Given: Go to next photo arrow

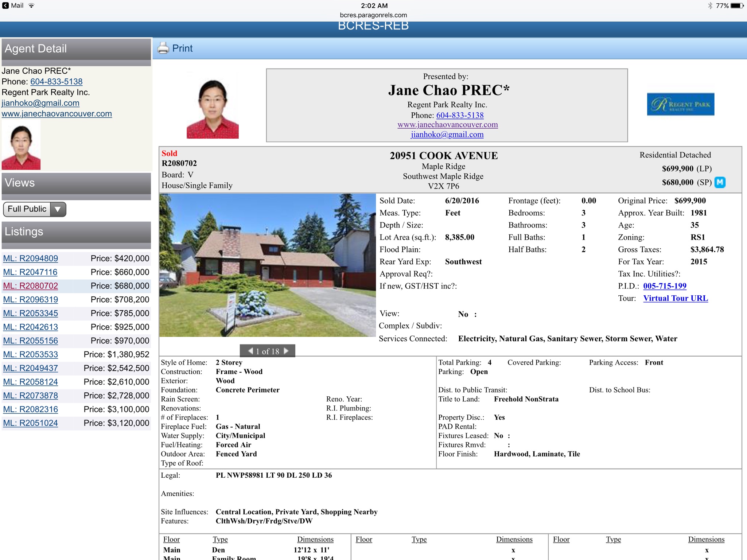Looking at the screenshot, I should 286,351.
